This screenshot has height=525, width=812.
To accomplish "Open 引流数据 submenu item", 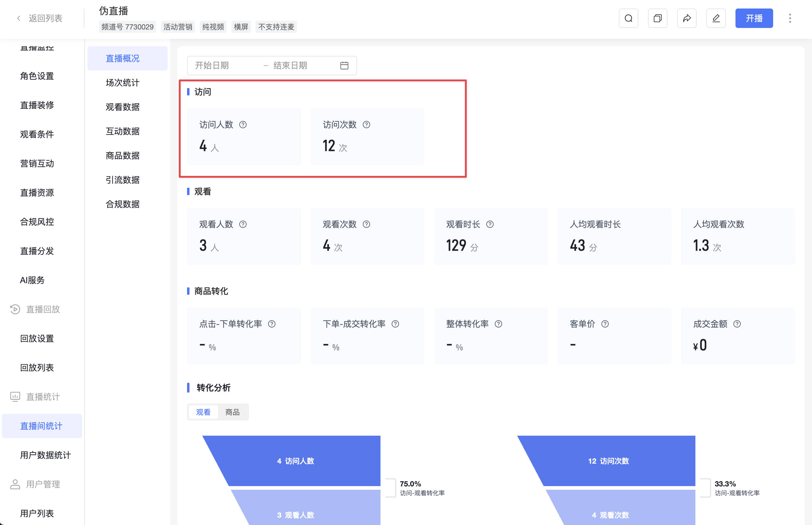I will tap(127, 180).
